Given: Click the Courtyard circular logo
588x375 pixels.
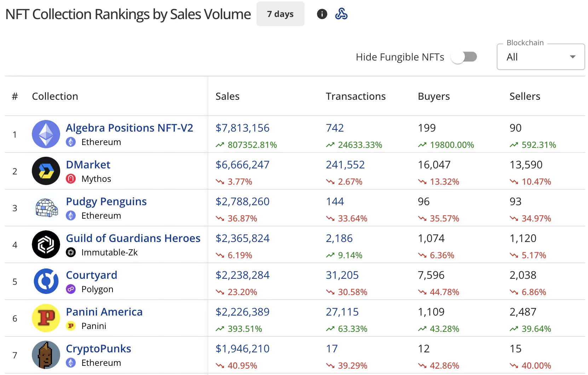Looking at the screenshot, I should tap(46, 281).
